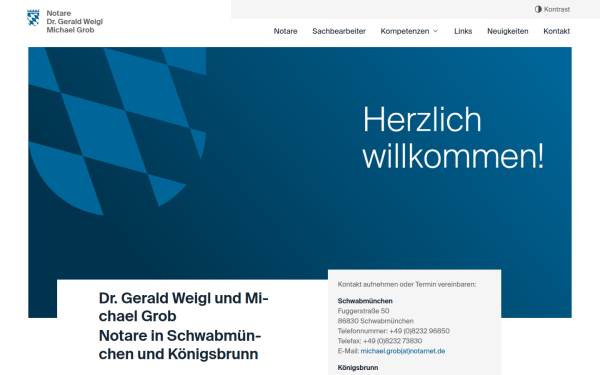The height and width of the screenshot is (375, 600).
Task: Open the Sachbearbeiter page
Action: tap(339, 31)
